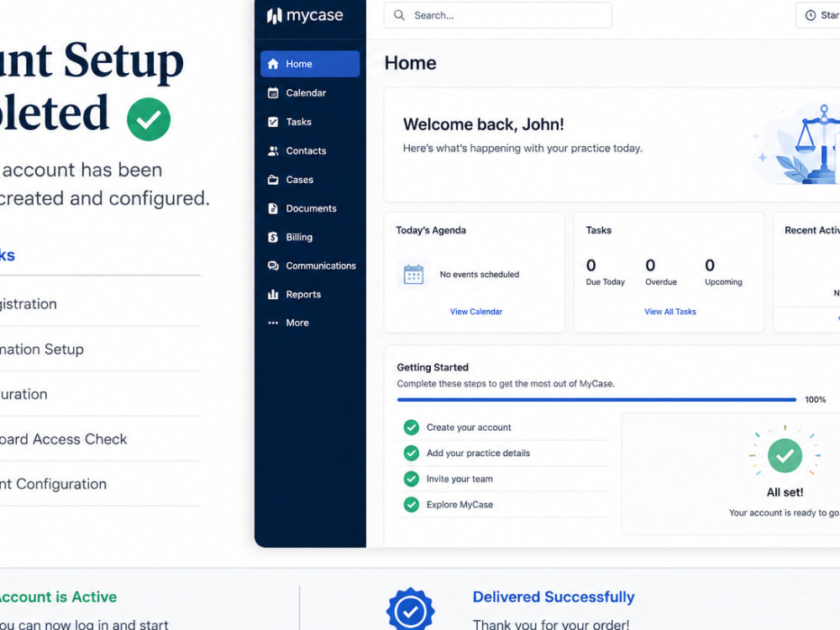Image resolution: width=840 pixels, height=630 pixels.
Task: Click the 'Board Access Check' row
Action: [x=100, y=438]
